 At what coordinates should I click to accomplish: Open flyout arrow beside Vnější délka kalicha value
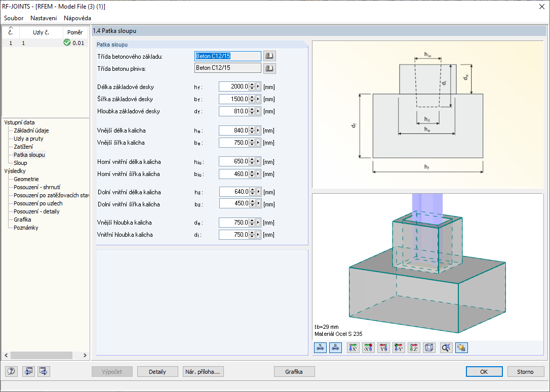pyautogui.click(x=258, y=130)
